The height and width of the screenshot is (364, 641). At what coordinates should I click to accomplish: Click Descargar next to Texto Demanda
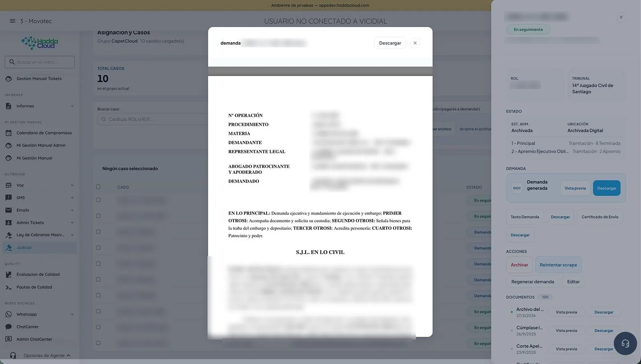click(x=560, y=217)
